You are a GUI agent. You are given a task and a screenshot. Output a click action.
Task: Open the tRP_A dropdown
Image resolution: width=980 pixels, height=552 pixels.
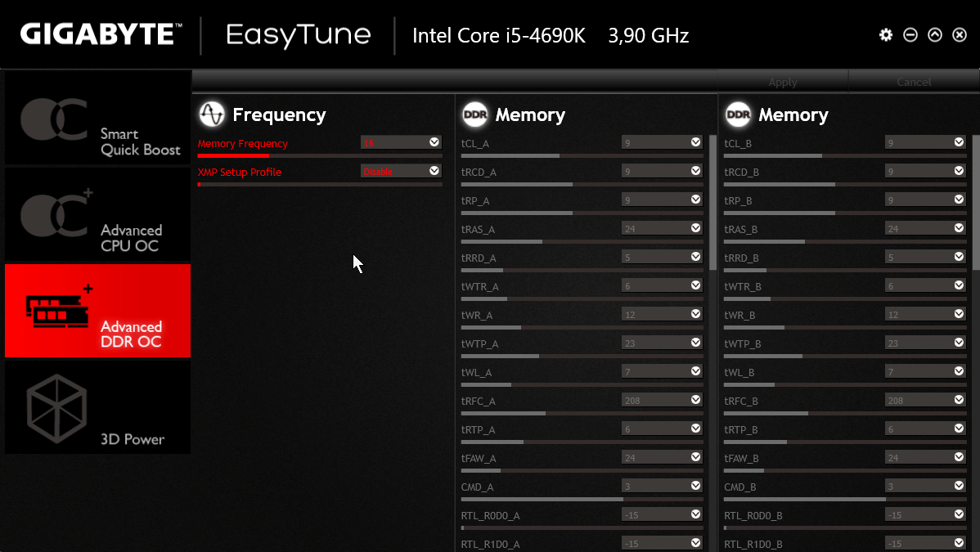point(662,200)
